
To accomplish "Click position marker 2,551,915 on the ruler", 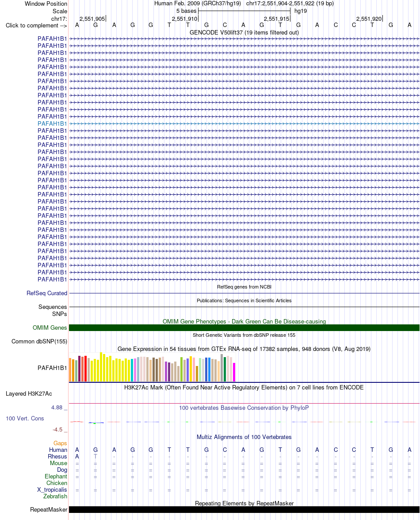I will click(x=277, y=19).
